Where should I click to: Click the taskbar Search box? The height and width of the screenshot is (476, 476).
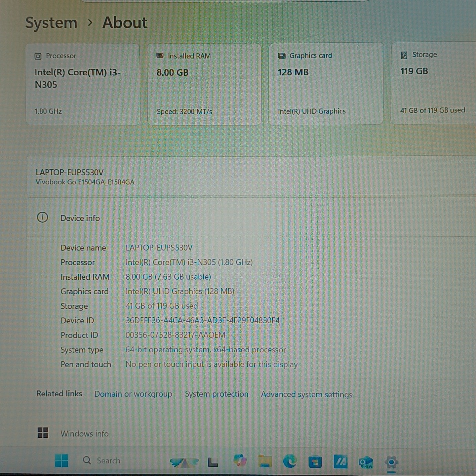click(102, 460)
